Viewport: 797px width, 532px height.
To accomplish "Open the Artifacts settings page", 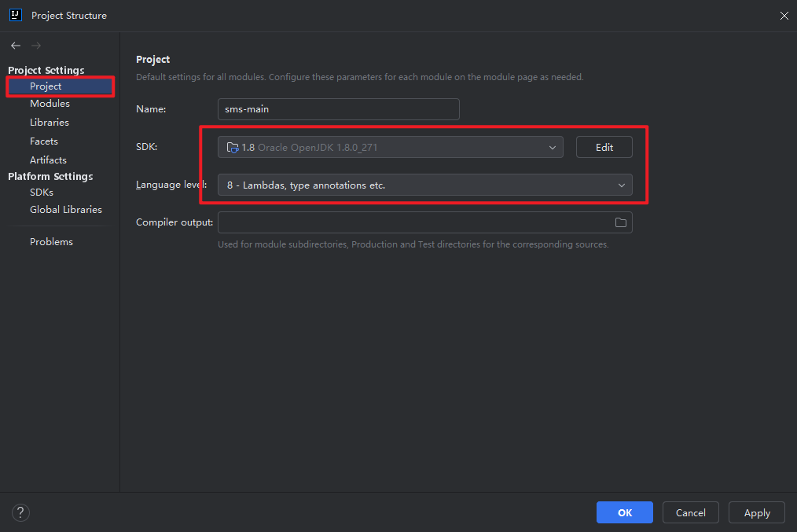I will point(48,160).
